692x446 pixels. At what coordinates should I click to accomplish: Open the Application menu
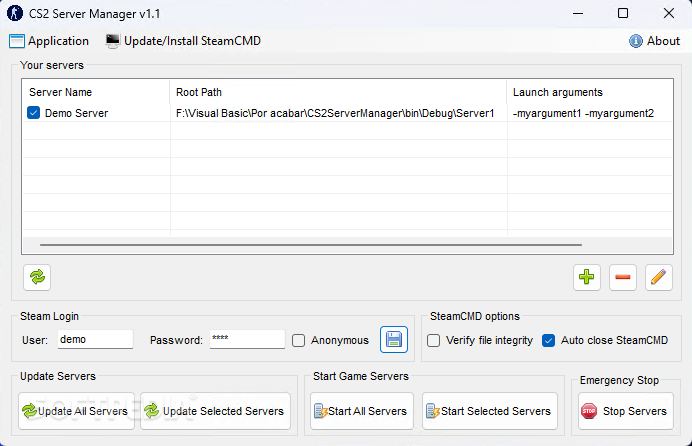tap(49, 41)
